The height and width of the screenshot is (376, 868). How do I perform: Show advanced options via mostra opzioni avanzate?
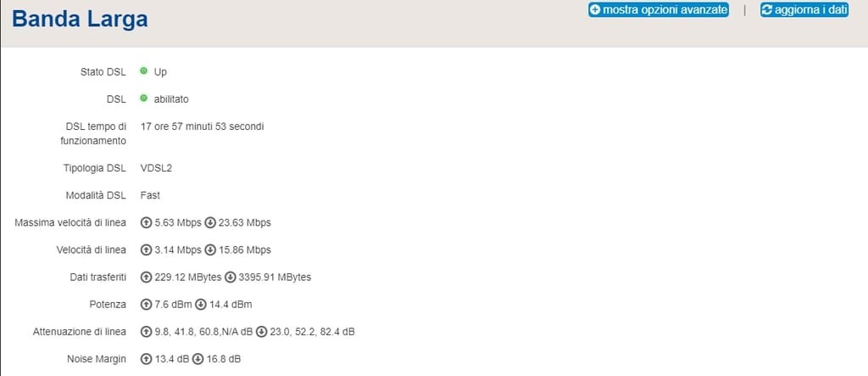[658, 10]
